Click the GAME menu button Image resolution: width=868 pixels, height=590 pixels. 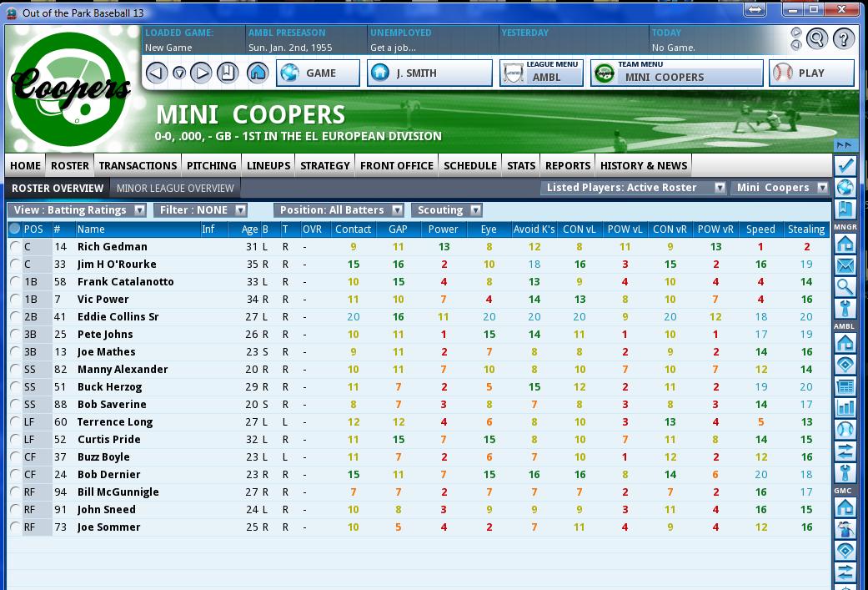click(318, 73)
